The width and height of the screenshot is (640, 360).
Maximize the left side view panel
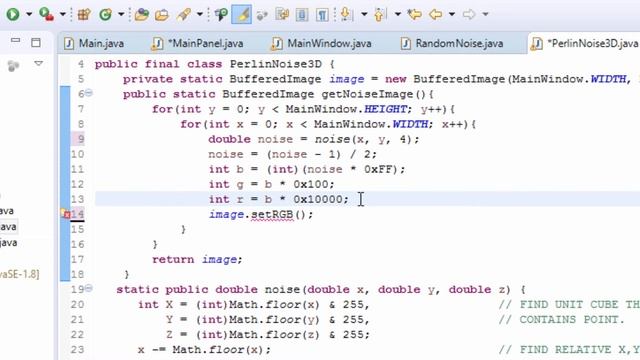point(36,42)
